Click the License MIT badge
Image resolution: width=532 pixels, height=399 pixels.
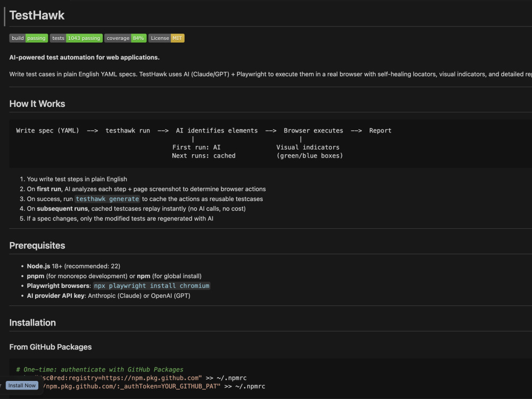click(166, 38)
